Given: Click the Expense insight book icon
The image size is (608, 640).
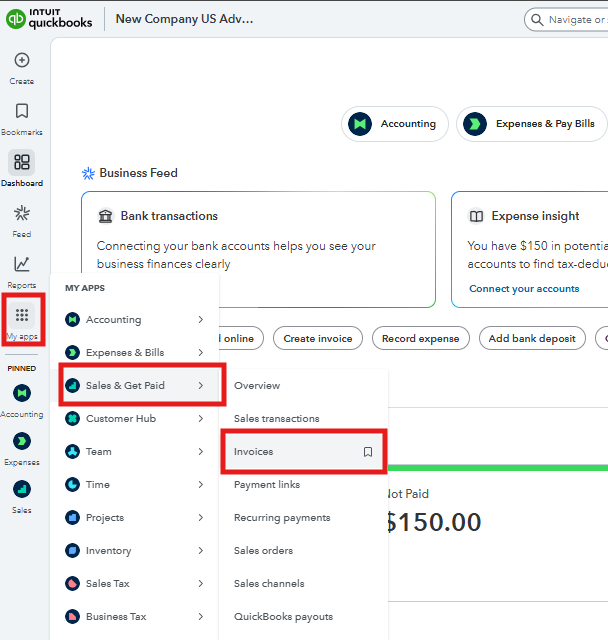Looking at the screenshot, I should click(x=476, y=216).
